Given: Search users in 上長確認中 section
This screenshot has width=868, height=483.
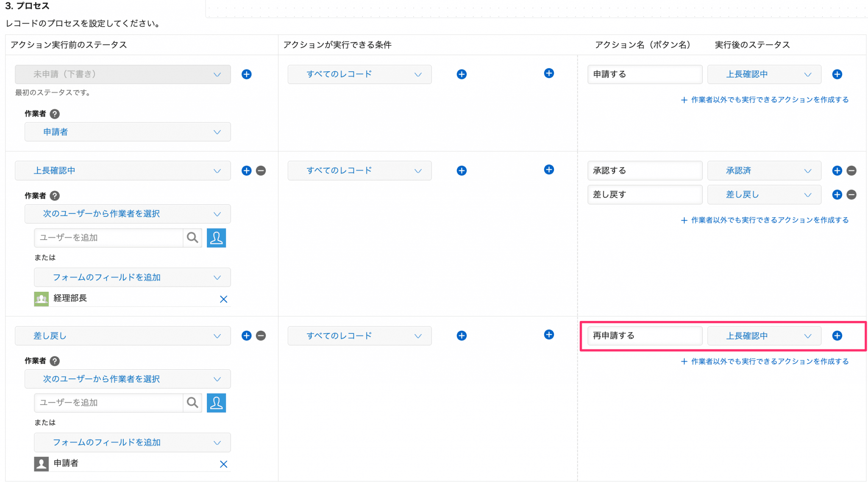Looking at the screenshot, I should 192,237.
